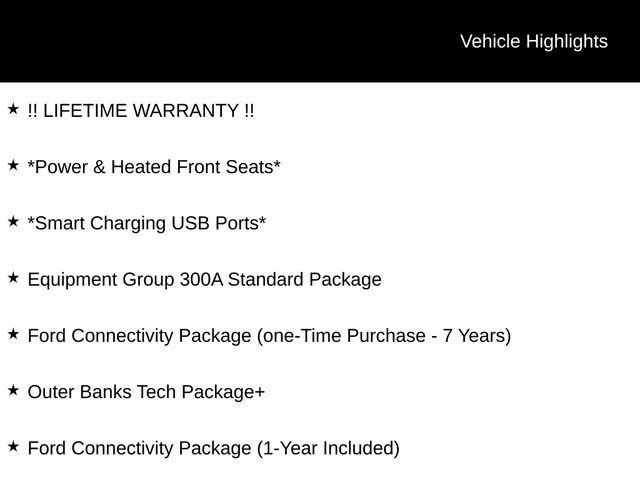Select the !! LIFETIME WARRANTY !! line

click(x=141, y=111)
